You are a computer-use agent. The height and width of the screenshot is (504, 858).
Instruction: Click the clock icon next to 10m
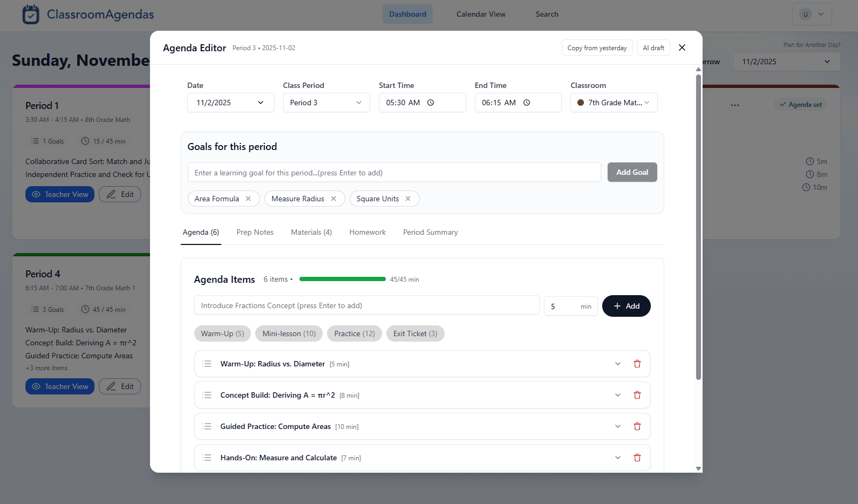(x=806, y=187)
